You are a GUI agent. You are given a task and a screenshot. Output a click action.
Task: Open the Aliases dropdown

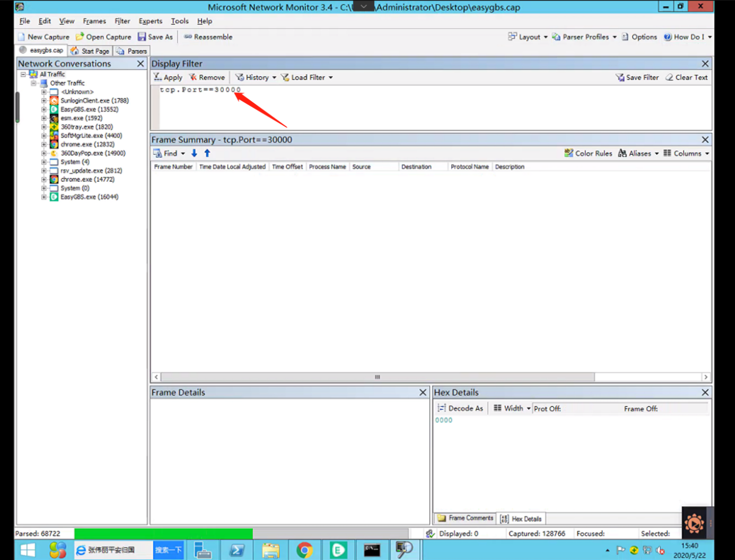click(638, 154)
